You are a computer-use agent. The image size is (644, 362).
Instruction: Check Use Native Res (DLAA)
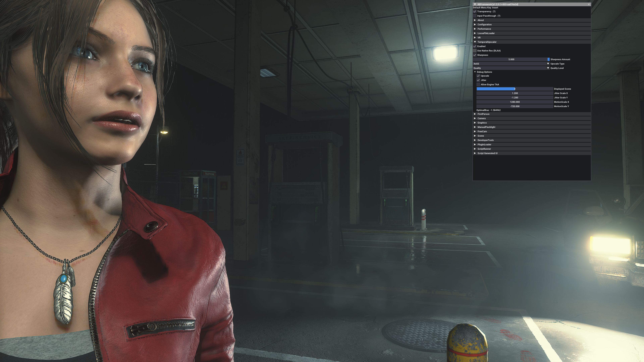tap(475, 51)
